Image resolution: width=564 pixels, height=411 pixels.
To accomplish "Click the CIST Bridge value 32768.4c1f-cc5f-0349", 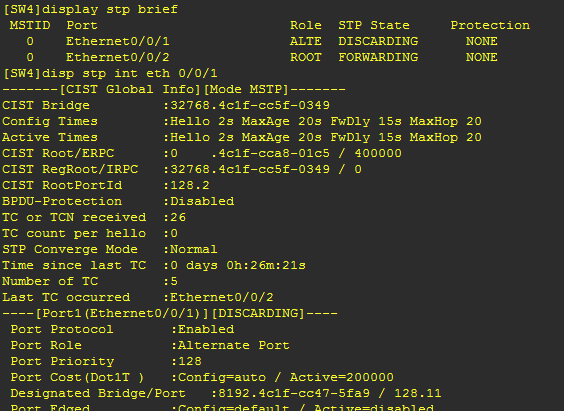I will tap(250, 105).
